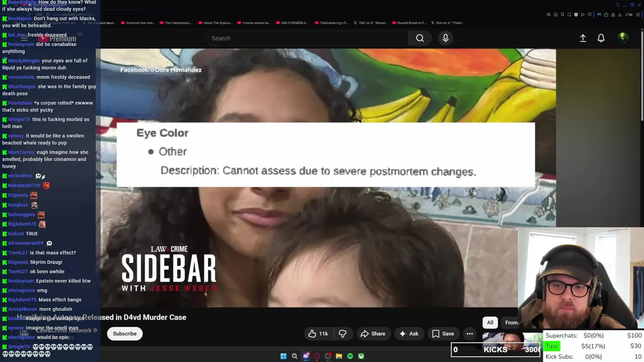Screen dimensions: 644x362
Task: Click chat username Afrosamurai459
Action: click(26, 243)
